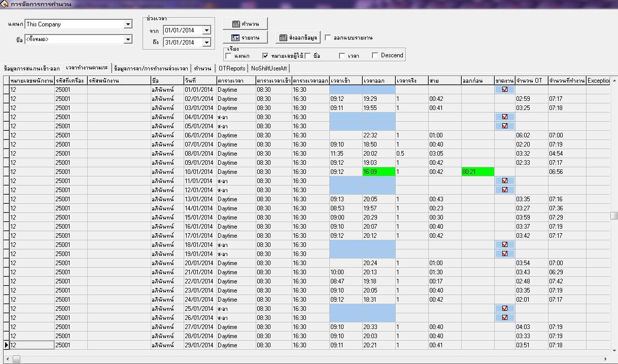The height and width of the screenshot is (364, 618).
Task: Toggle ขาดงาน checkbox in the 19/01/2014 row
Action: pyautogui.click(x=504, y=254)
